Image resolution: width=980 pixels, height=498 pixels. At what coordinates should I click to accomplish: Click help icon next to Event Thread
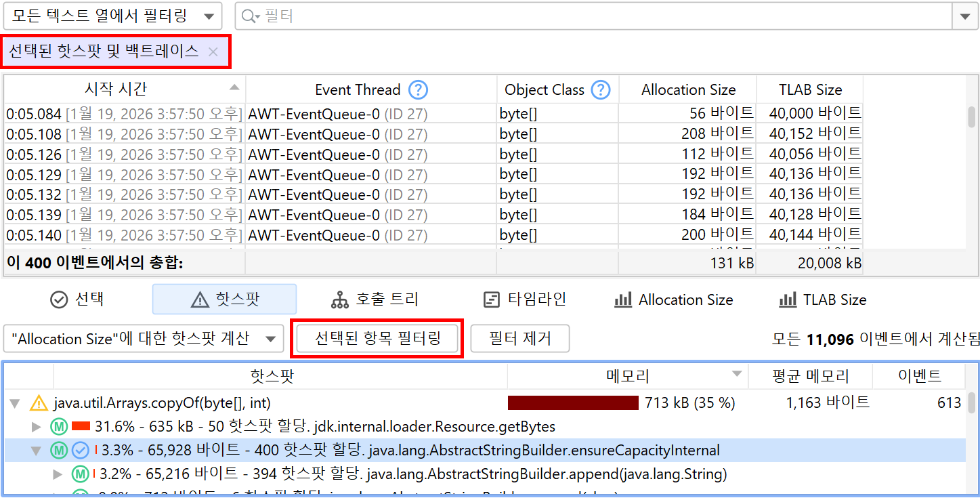tap(419, 89)
